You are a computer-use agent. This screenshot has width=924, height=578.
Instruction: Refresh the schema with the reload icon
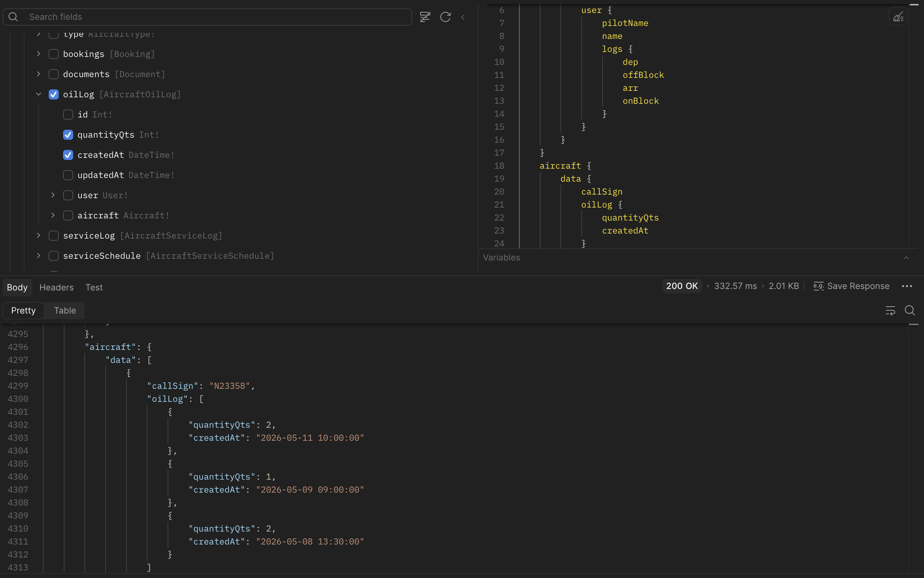(445, 17)
